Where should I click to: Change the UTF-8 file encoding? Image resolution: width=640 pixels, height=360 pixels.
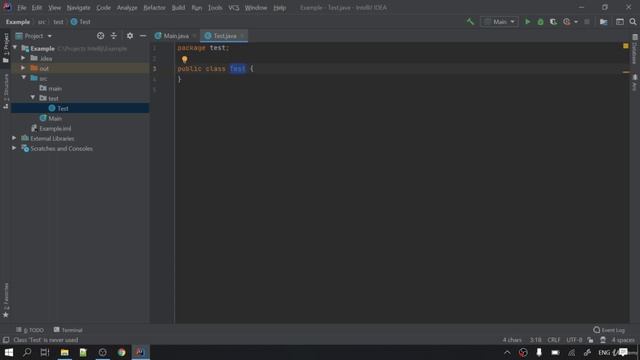coord(574,340)
